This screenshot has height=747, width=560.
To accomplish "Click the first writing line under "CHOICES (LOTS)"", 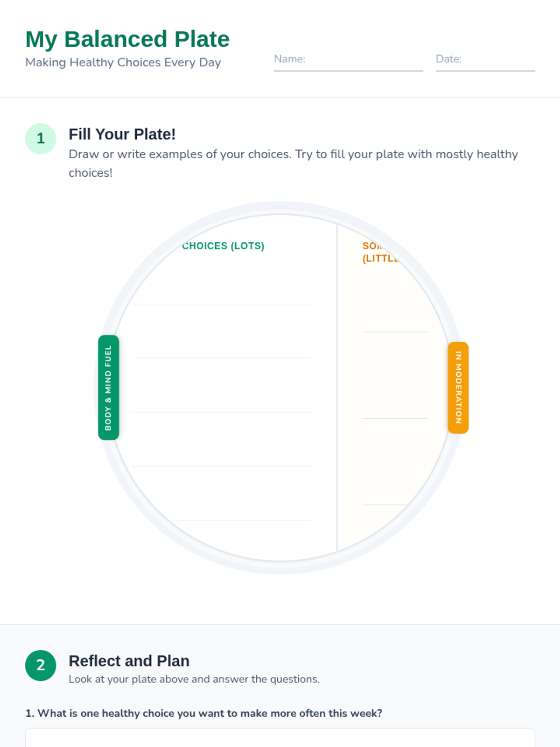I will [x=222, y=304].
